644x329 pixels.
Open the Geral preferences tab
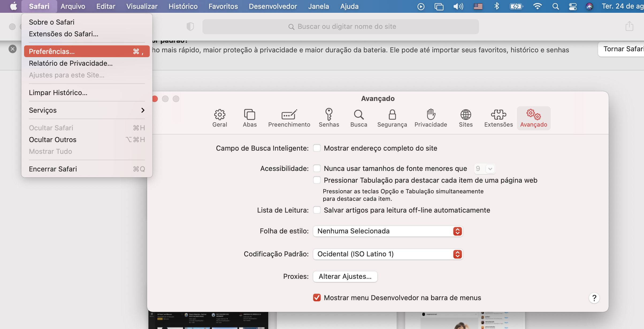coord(220,118)
